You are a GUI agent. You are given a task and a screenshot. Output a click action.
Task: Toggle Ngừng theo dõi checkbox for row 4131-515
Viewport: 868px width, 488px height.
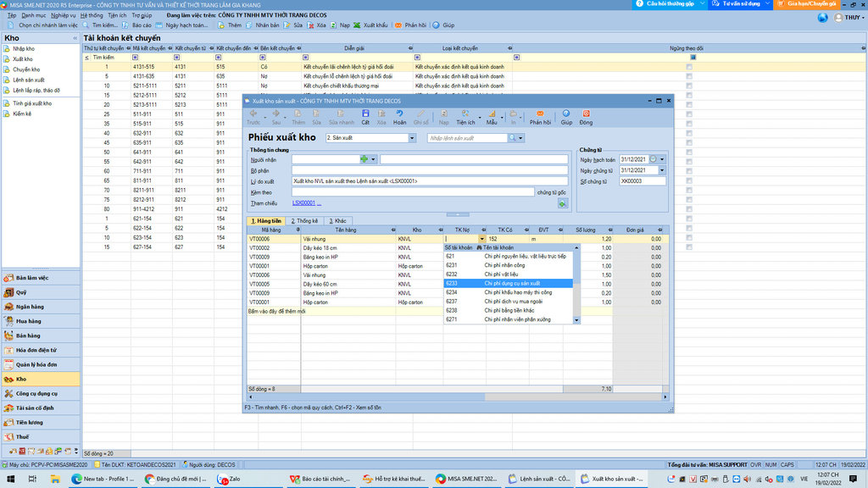(x=689, y=67)
